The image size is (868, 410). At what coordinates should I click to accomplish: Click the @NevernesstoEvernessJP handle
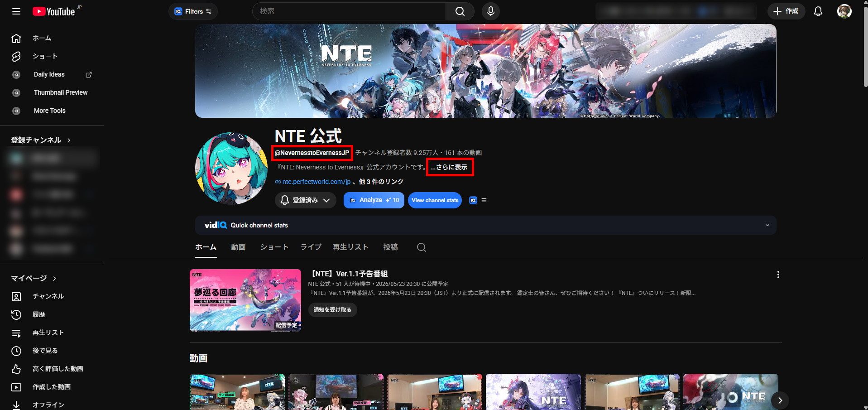(x=312, y=153)
